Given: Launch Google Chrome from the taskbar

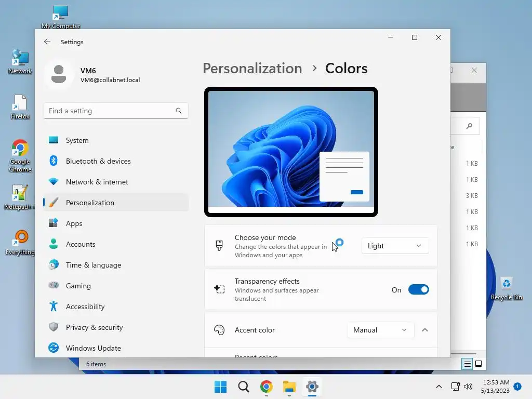Looking at the screenshot, I should pos(267,387).
